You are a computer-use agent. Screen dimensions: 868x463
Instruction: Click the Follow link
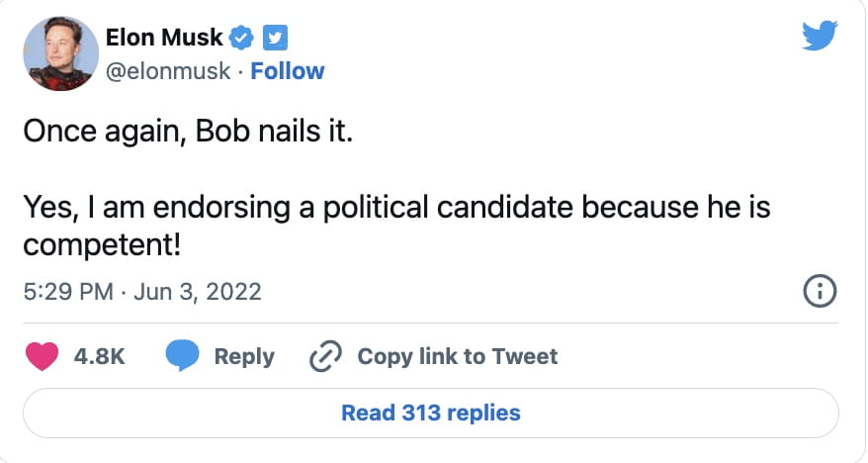(x=288, y=71)
